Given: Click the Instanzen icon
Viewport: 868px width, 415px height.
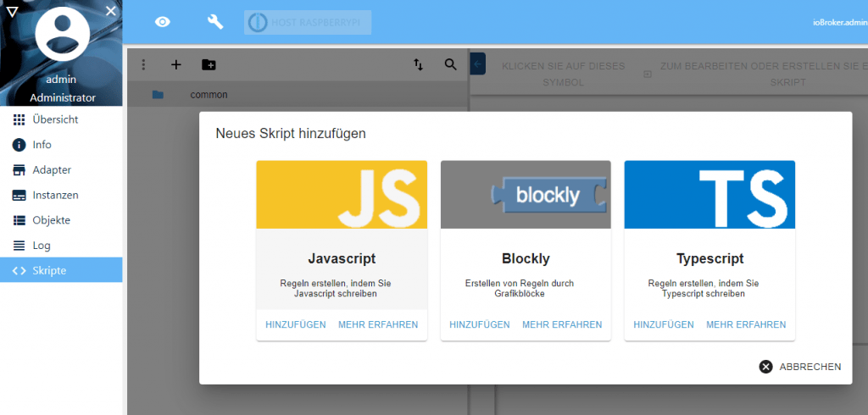Looking at the screenshot, I should pos(19,196).
